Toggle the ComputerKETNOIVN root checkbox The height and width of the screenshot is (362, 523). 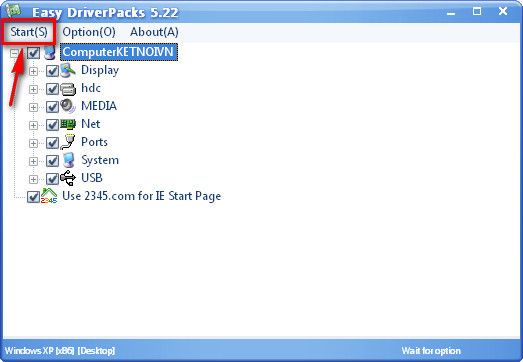pos(34,53)
